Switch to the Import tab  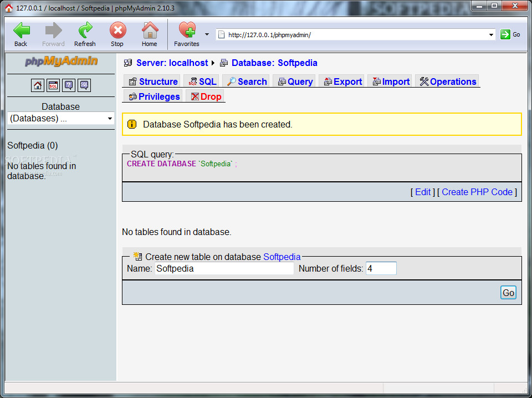[390, 81]
